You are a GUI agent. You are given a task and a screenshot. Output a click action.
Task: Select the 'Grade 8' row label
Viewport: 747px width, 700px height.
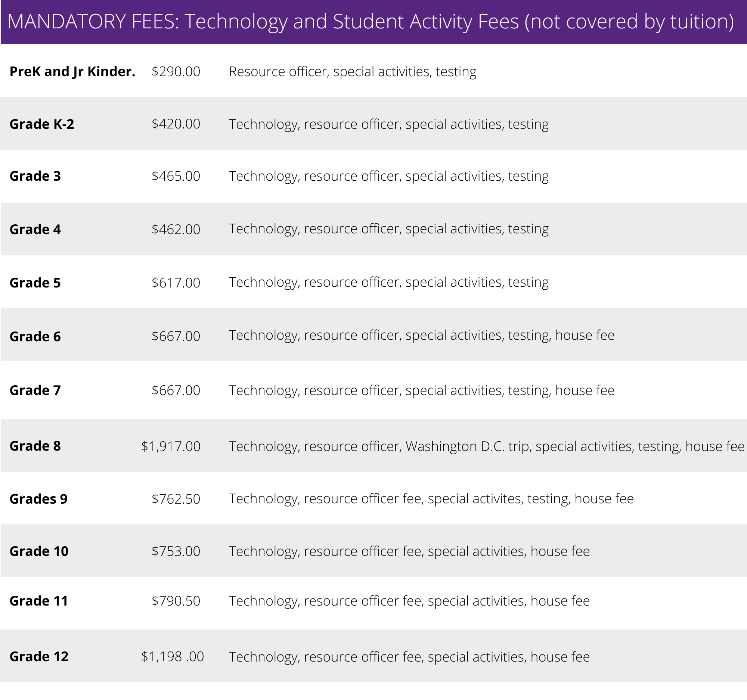[x=35, y=446]
